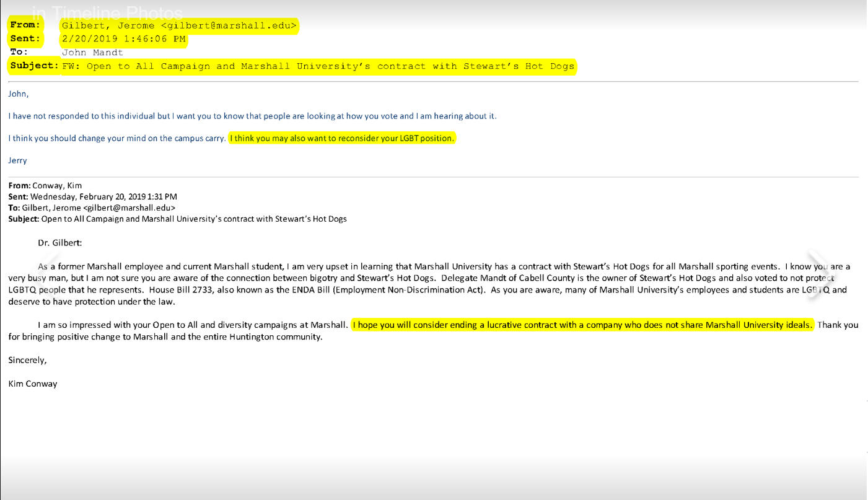Click the "Kim Conway" signature at bottom

point(33,384)
